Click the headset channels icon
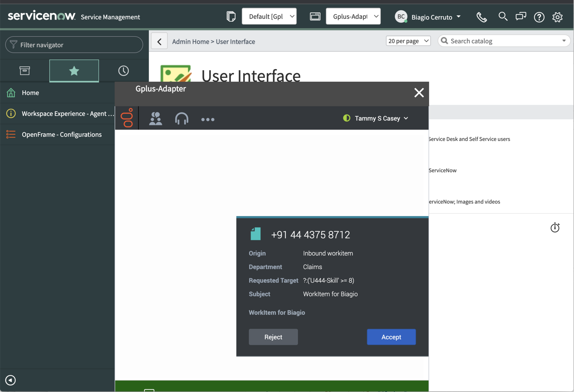This screenshot has height=392, width=574. point(182,119)
